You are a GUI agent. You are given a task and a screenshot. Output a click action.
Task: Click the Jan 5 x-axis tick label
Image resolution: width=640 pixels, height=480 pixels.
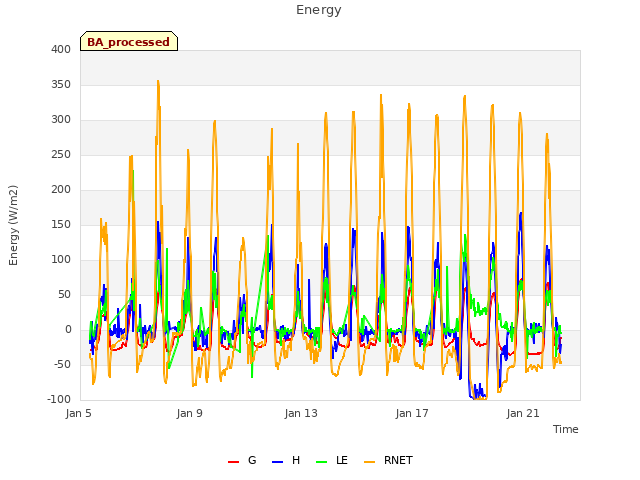78,413
